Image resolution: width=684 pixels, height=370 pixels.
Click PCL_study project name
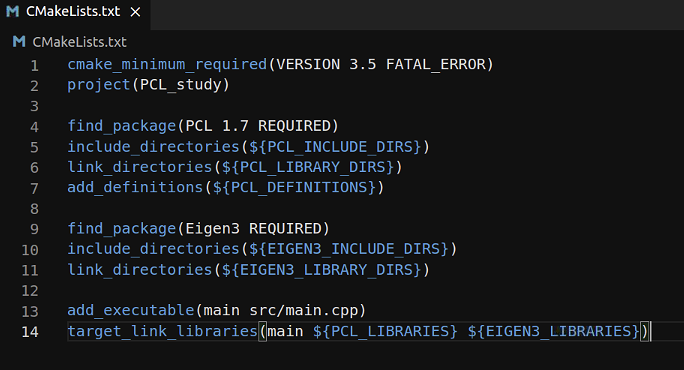pos(181,85)
